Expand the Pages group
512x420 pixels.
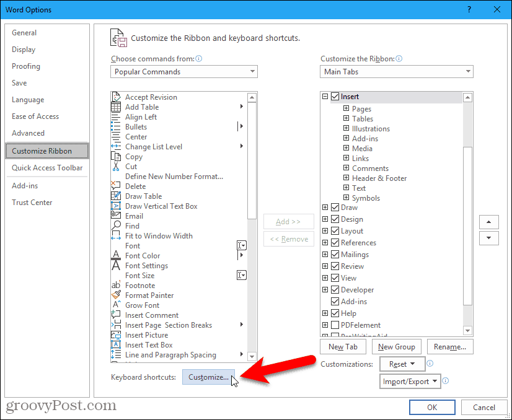346,108
